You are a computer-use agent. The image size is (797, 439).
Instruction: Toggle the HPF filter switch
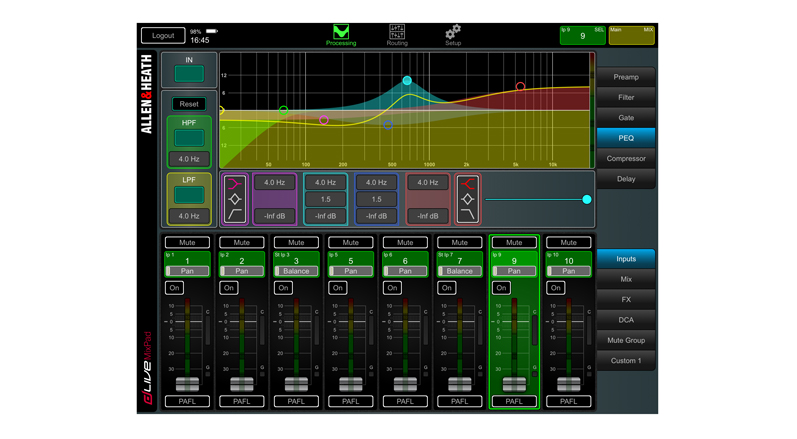[x=189, y=138]
